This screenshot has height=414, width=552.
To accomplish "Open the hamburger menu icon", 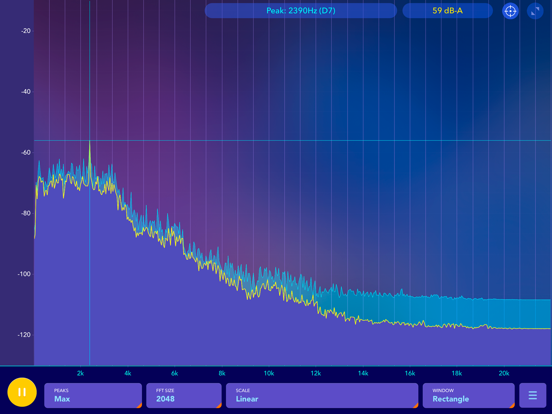I will coord(533,395).
